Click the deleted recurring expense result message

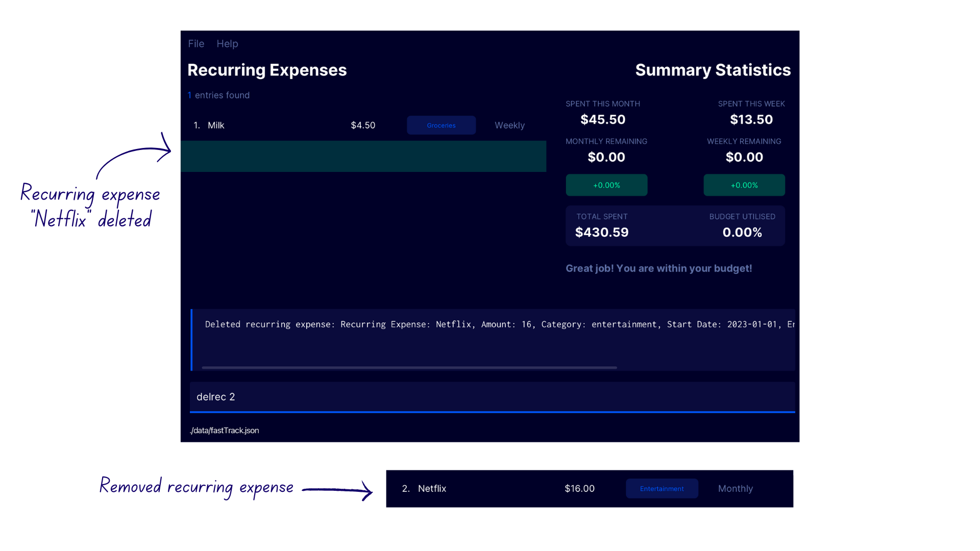click(x=500, y=324)
